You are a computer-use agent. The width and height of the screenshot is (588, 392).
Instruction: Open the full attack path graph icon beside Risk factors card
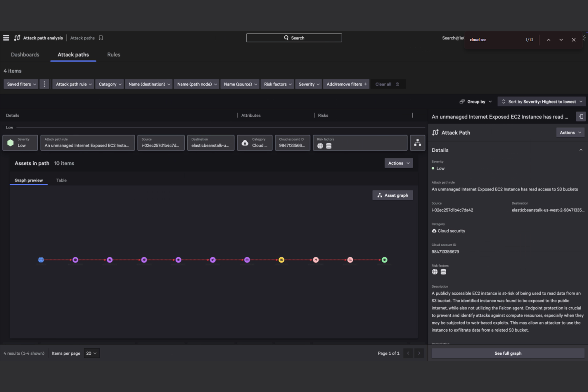pyautogui.click(x=418, y=143)
